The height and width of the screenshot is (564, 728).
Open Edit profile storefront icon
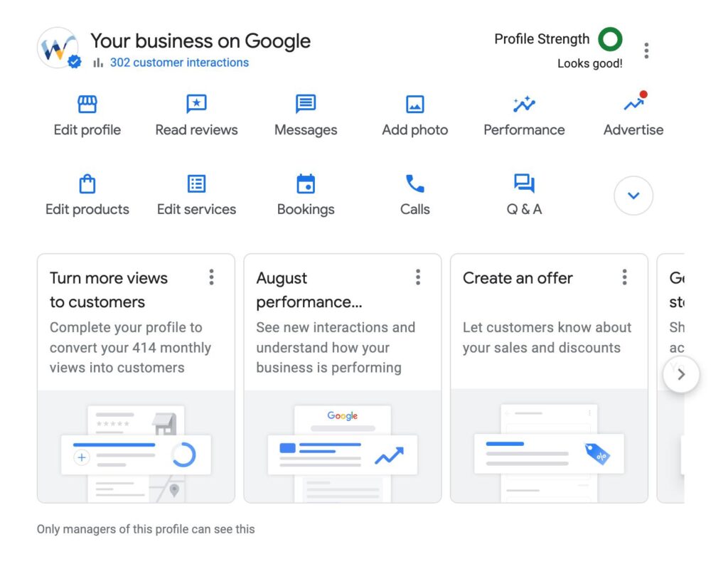tap(87, 104)
